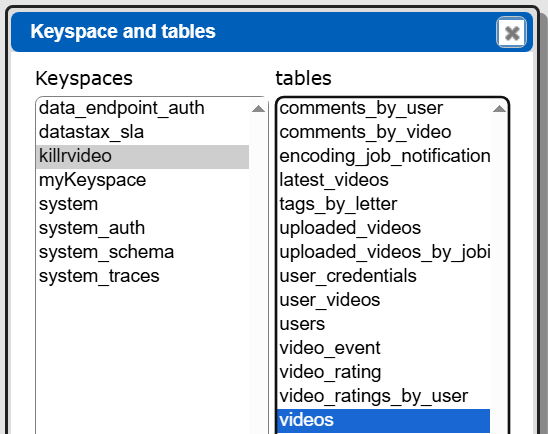
Task: Select the datastax_sla keyspace
Action: (x=143, y=132)
